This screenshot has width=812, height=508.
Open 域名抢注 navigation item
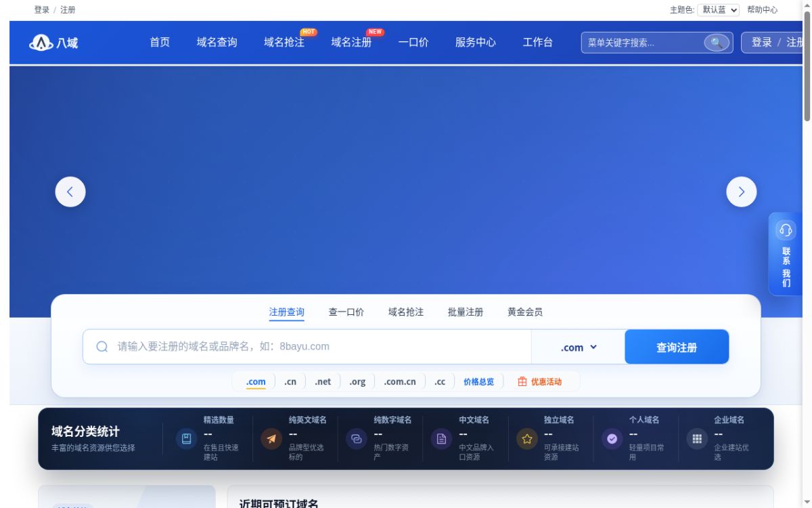click(284, 43)
